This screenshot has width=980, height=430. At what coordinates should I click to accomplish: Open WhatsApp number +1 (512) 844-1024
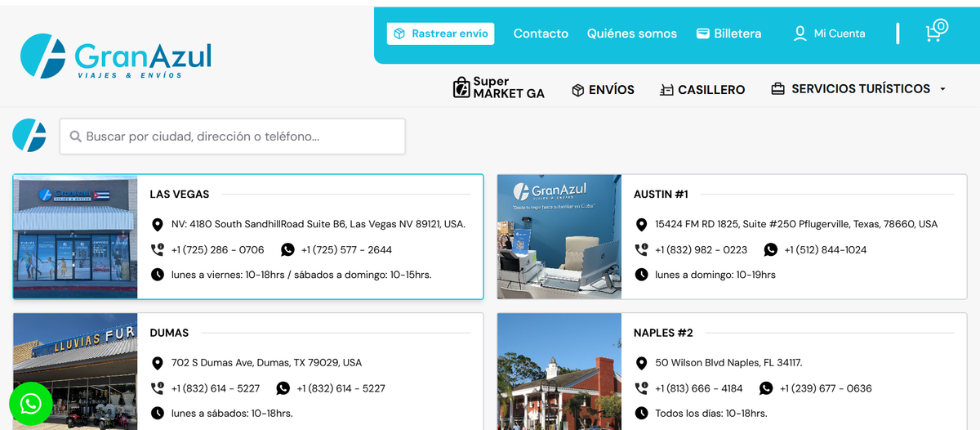coord(826,250)
